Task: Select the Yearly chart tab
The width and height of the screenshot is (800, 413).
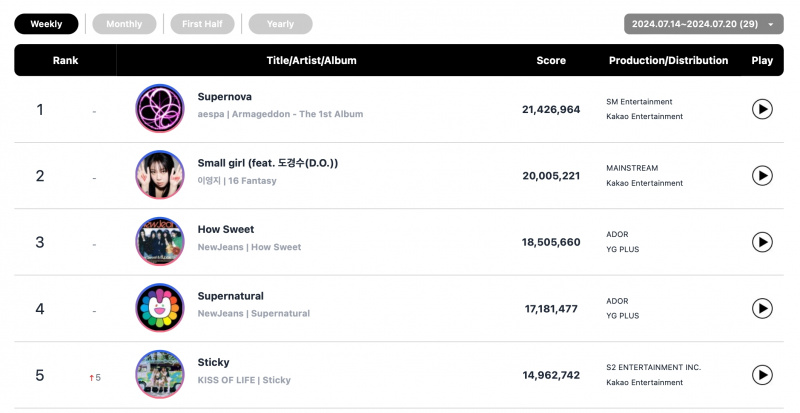Action: tap(280, 24)
